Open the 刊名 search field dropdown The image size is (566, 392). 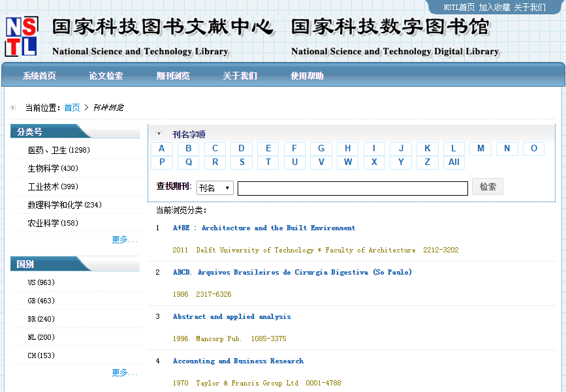[215, 188]
